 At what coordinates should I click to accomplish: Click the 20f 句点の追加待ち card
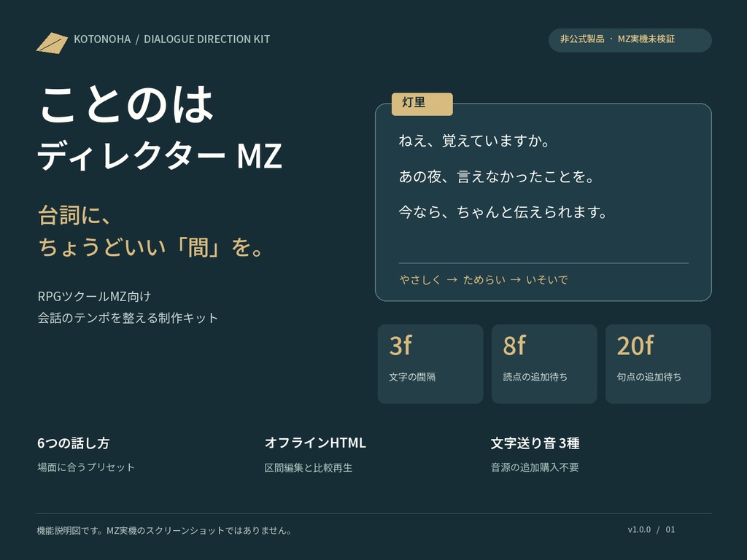(x=658, y=364)
